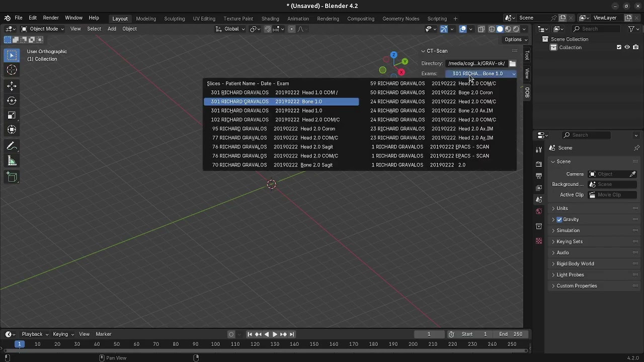This screenshot has height=362, width=644.
Task: Pick the Add Cube tool
Action: pyautogui.click(x=12, y=177)
